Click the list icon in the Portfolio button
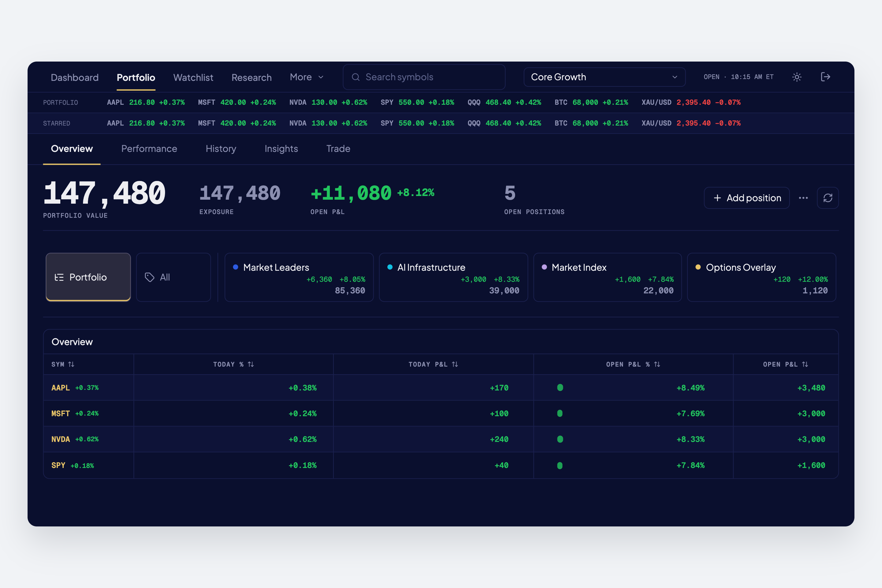The image size is (882, 588). (59, 277)
